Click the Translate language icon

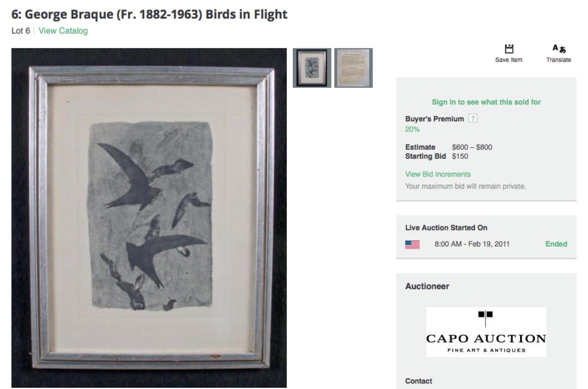click(x=559, y=48)
